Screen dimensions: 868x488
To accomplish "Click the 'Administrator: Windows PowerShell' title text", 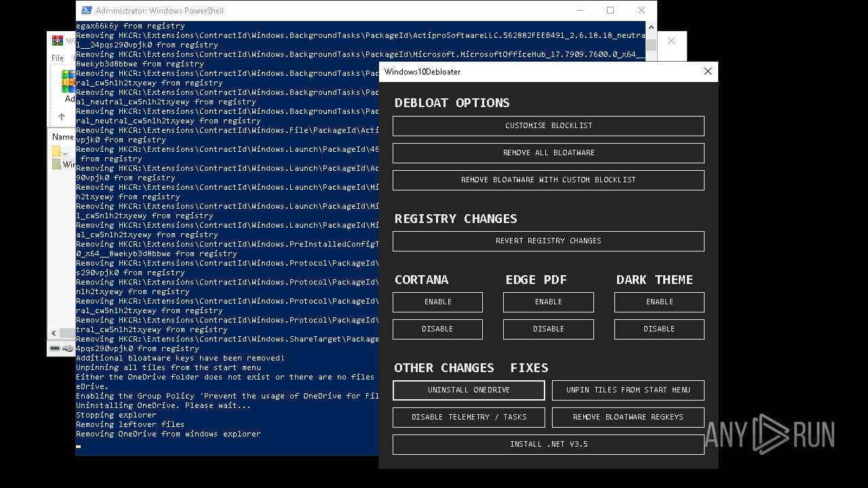I will (159, 11).
